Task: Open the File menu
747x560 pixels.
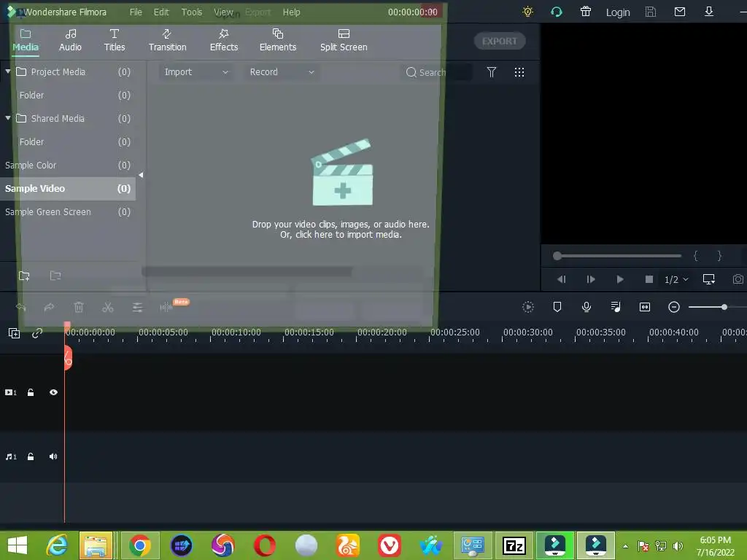Action: 136,12
